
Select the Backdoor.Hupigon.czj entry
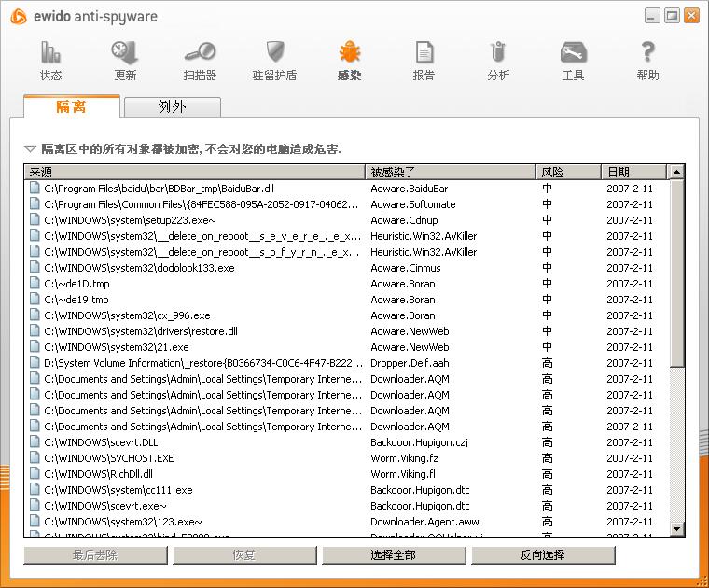(x=419, y=442)
